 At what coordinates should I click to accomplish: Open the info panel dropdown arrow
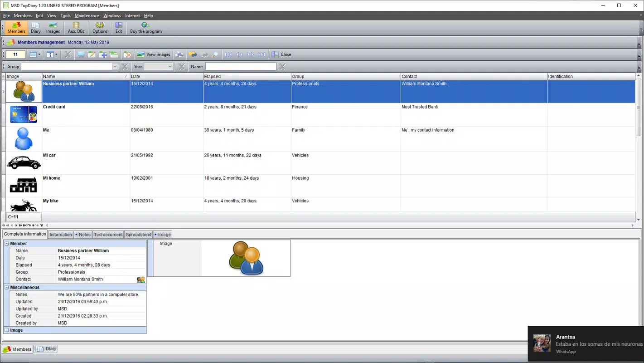point(56,54)
